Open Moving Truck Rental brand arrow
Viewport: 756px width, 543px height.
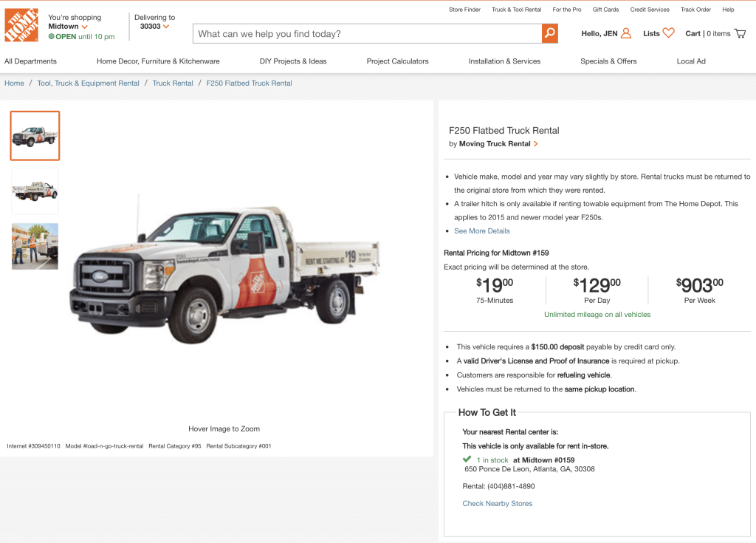(536, 144)
